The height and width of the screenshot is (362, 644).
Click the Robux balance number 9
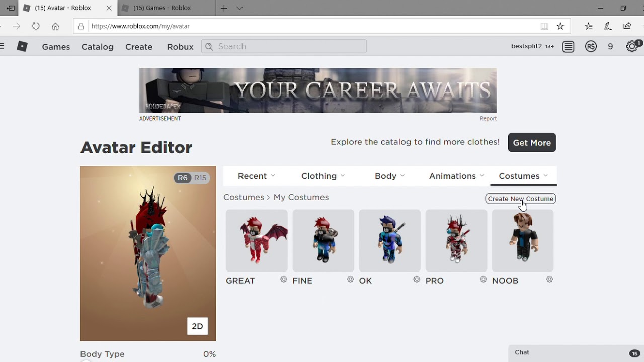pyautogui.click(x=610, y=46)
